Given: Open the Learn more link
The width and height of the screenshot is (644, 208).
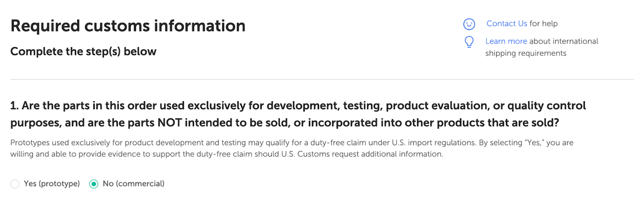Looking at the screenshot, I should (506, 41).
